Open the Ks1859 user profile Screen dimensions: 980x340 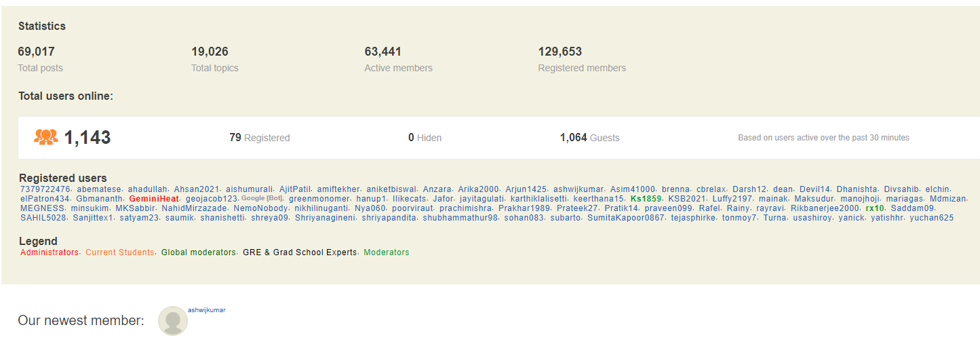tap(646, 199)
